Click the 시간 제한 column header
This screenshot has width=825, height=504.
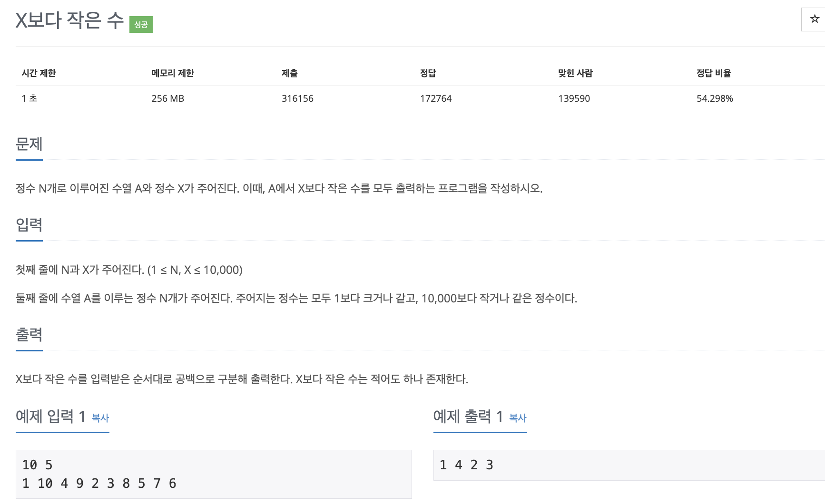click(39, 73)
